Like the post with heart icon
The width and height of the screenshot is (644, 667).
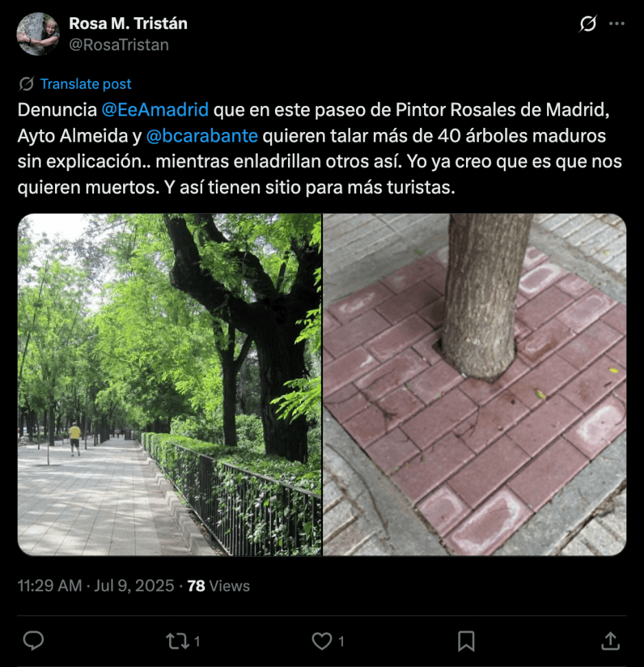322,641
